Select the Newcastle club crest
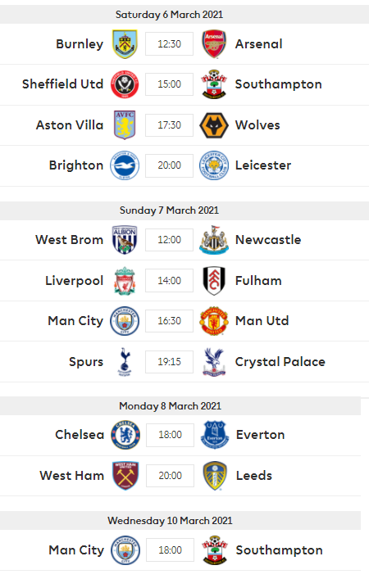This screenshot has height=588, width=369. [x=214, y=240]
